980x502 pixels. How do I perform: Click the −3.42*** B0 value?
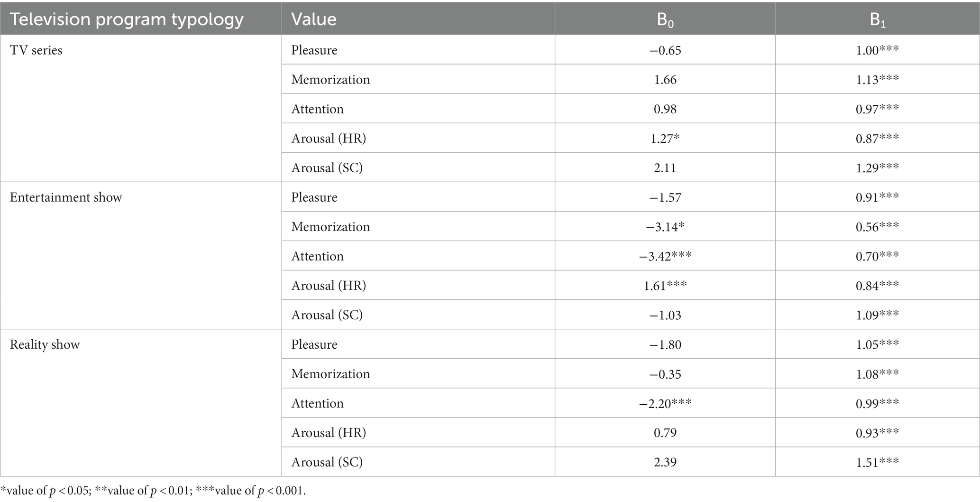[665, 256]
